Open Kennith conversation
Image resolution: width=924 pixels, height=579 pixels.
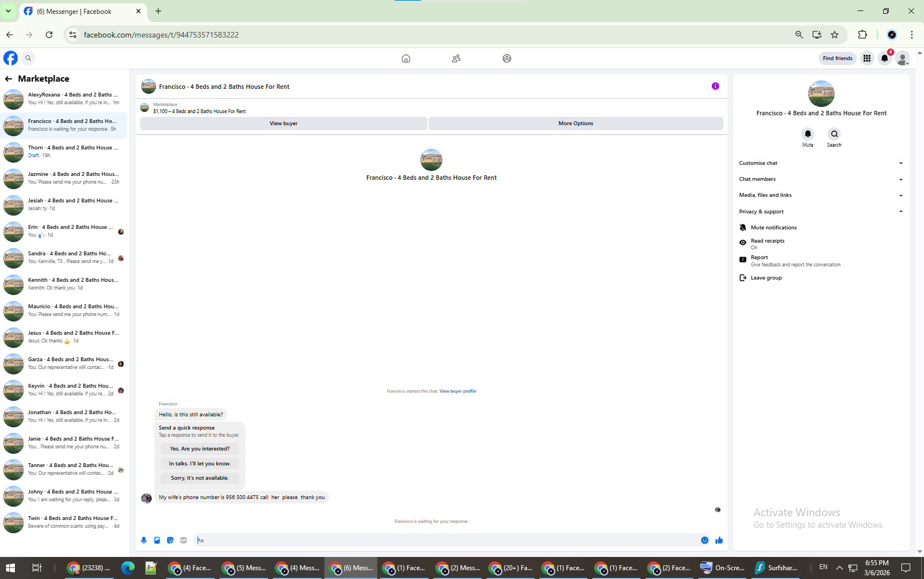click(x=65, y=285)
